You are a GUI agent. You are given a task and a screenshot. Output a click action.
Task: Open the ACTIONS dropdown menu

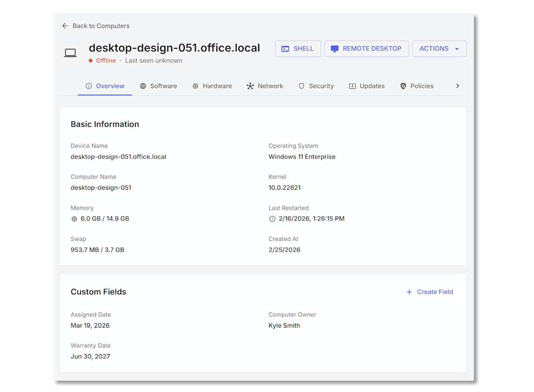(439, 49)
